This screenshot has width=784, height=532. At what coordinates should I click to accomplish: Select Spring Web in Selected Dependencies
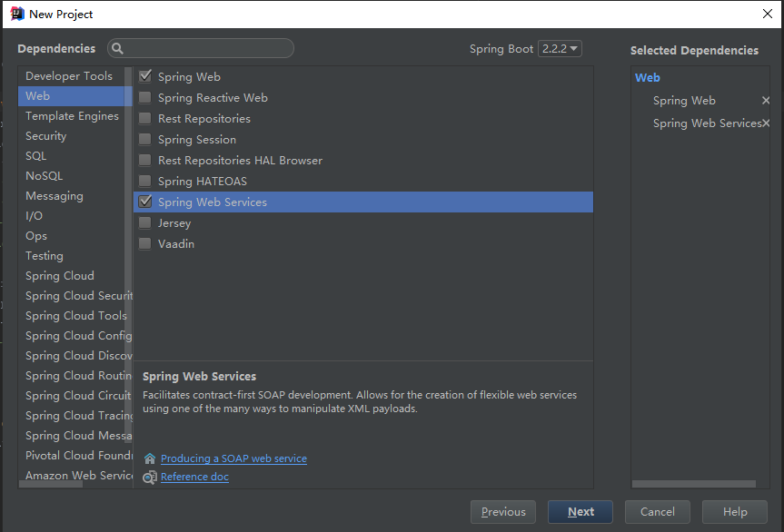684,101
